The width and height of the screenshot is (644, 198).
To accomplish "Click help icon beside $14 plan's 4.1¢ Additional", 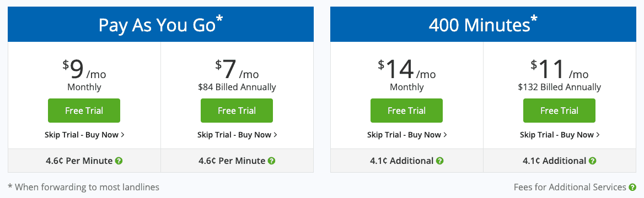I will 439,161.
